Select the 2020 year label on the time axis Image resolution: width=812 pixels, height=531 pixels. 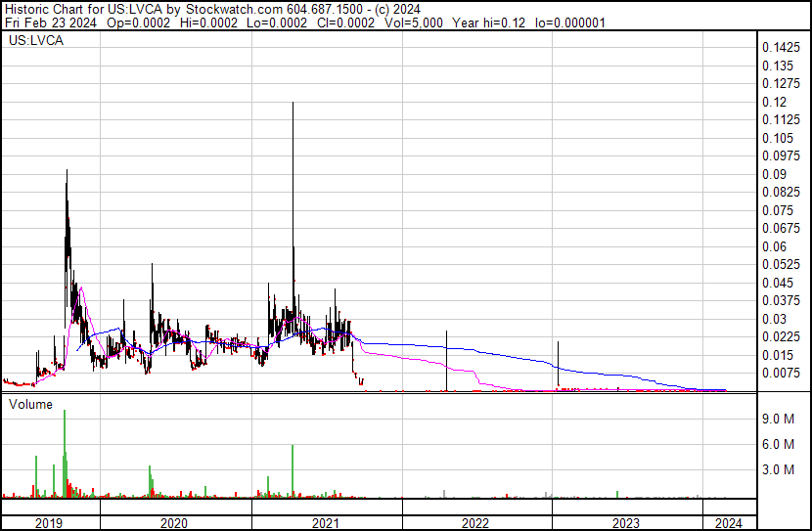(x=174, y=523)
